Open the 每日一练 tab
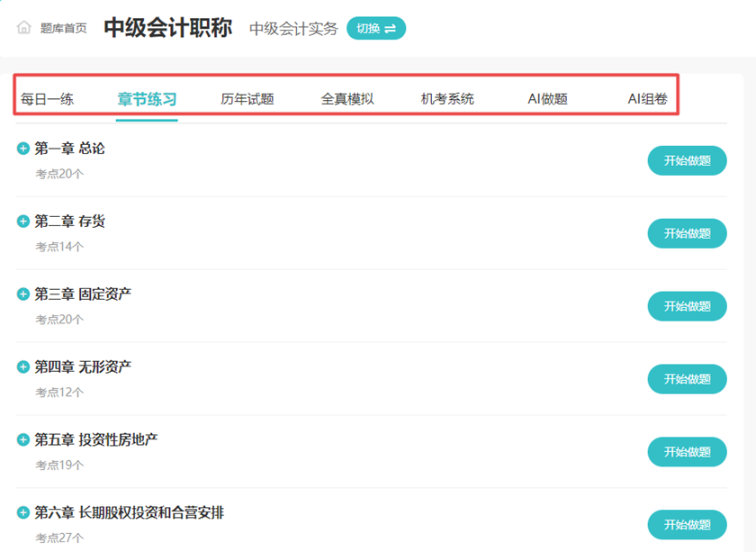The image size is (756, 552). click(x=48, y=99)
